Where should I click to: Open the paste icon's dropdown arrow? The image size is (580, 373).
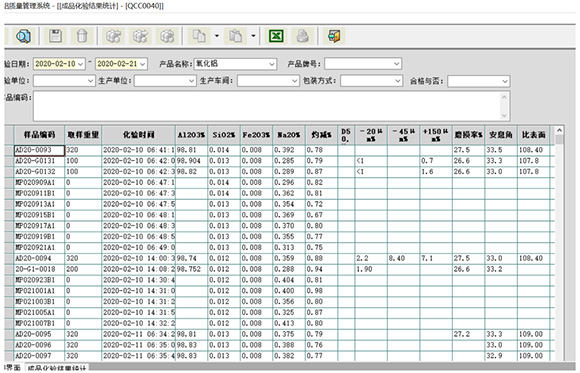[253, 36]
